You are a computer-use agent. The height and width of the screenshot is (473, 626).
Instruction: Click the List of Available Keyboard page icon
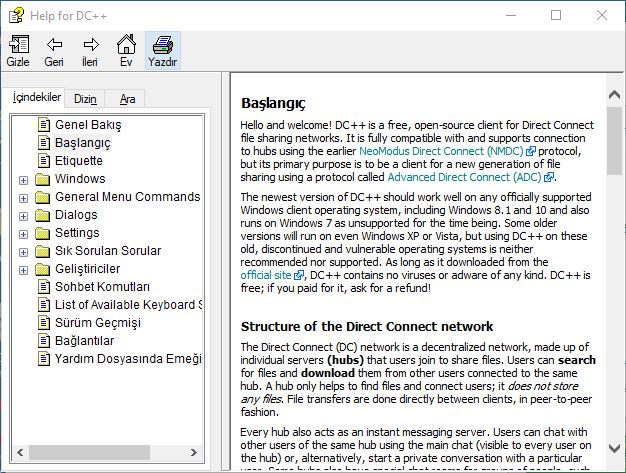[x=44, y=305]
